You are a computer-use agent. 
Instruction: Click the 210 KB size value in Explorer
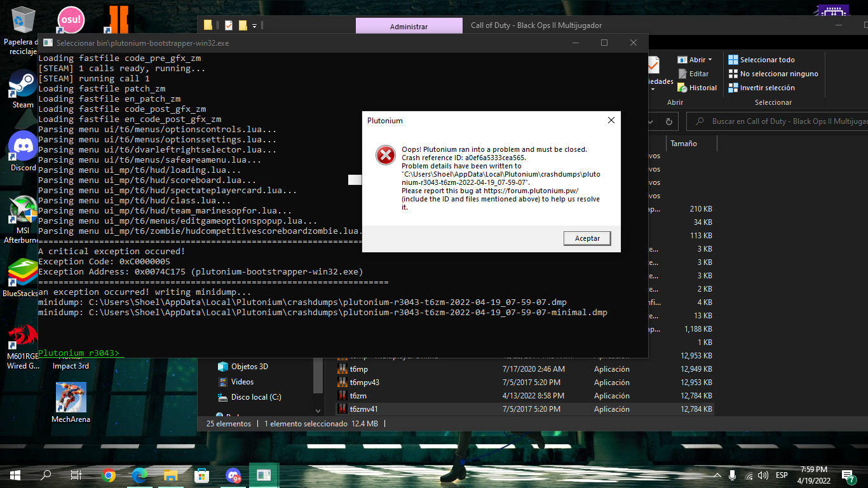701,209
